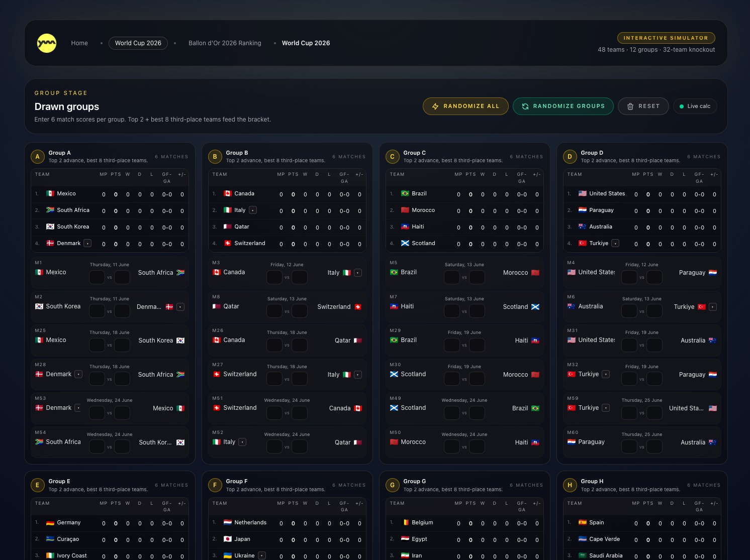Viewport: 750px width, 560px height.
Task: Click the Group H circular badge
Action: pos(570,485)
